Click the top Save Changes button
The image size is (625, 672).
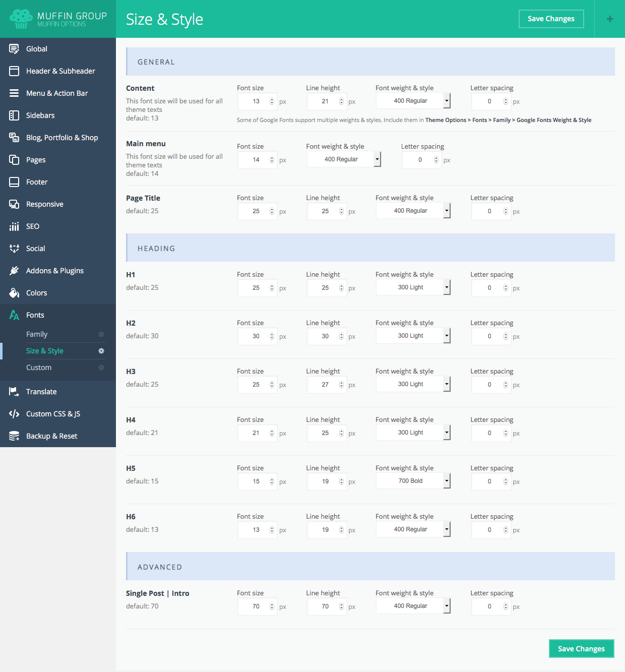pos(551,19)
